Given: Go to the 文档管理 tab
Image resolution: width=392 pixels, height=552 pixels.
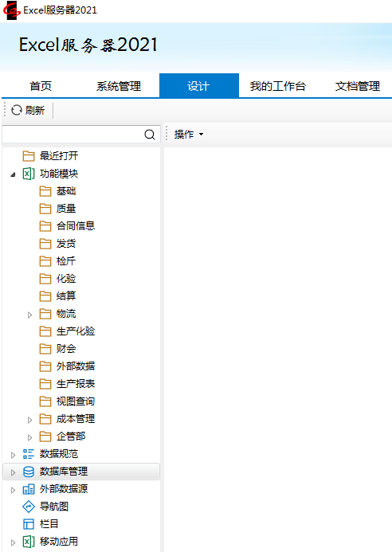Looking at the screenshot, I should [x=358, y=86].
